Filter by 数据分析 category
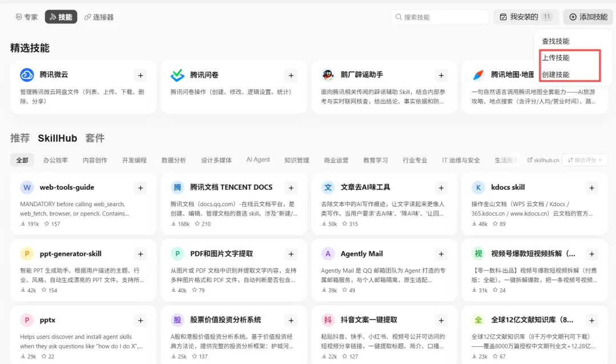Image resolution: width=616 pixels, height=364 pixels. 173,160
